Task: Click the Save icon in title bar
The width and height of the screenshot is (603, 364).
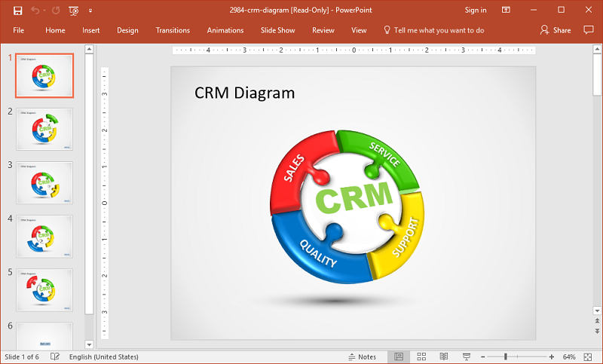Action: point(18,11)
